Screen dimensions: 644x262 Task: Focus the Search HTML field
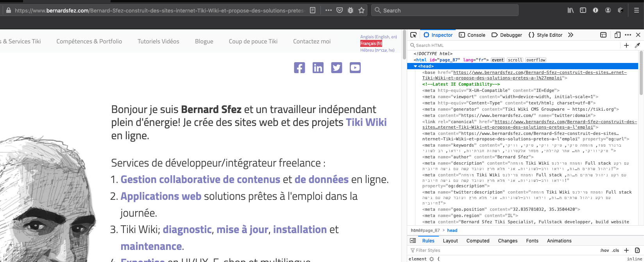tap(514, 45)
